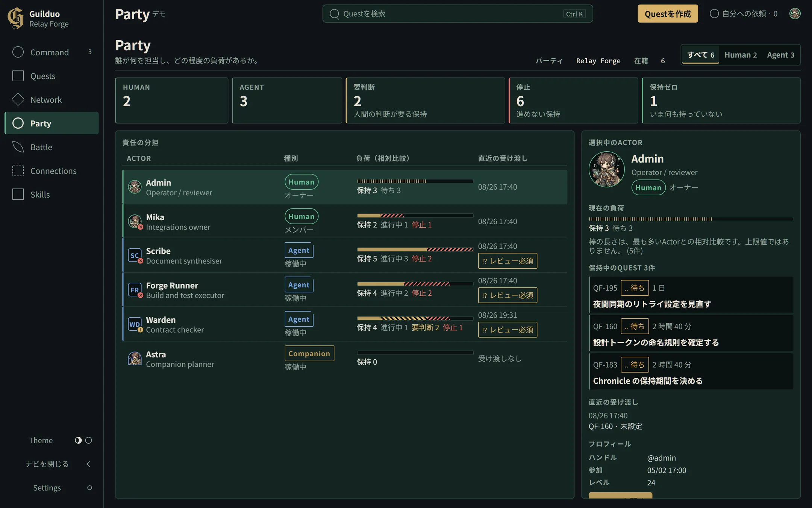Collapse navigation with the chevron arrow

(89, 464)
